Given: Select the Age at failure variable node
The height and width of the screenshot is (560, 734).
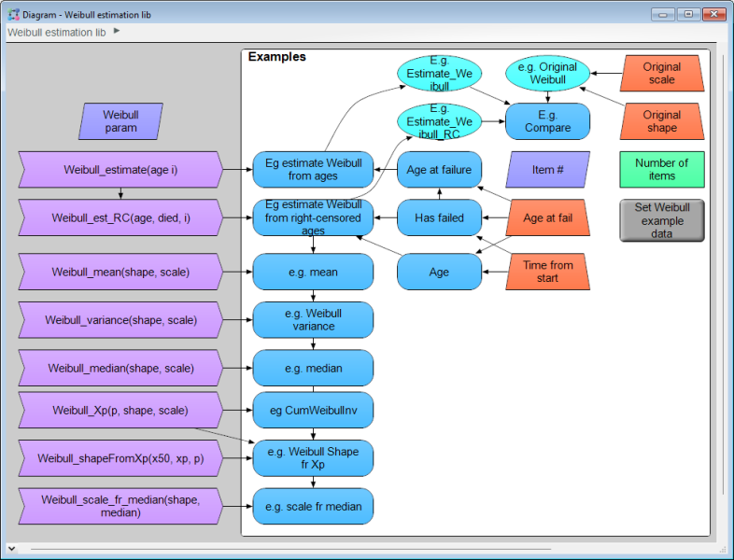Looking at the screenshot, I should [x=439, y=169].
